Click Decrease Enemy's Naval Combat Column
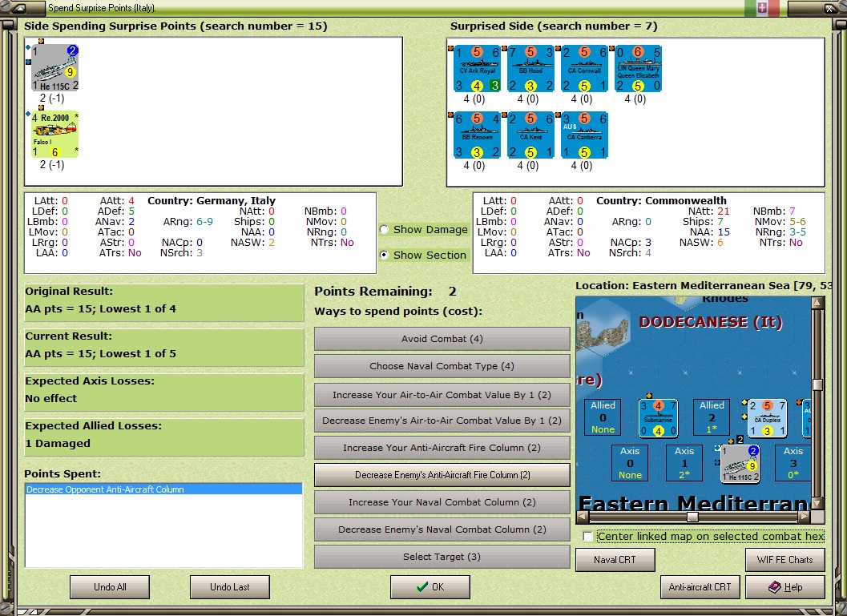This screenshot has width=847, height=616. point(442,529)
